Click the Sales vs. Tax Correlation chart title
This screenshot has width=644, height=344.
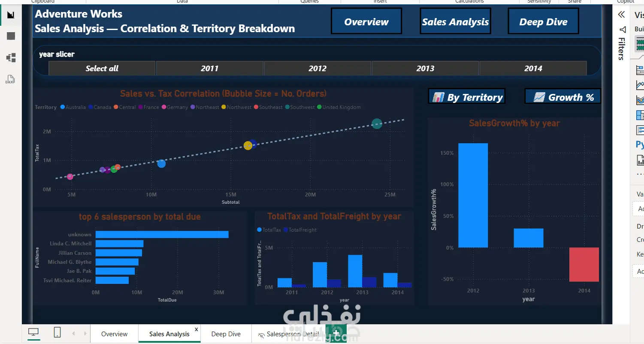(x=223, y=94)
